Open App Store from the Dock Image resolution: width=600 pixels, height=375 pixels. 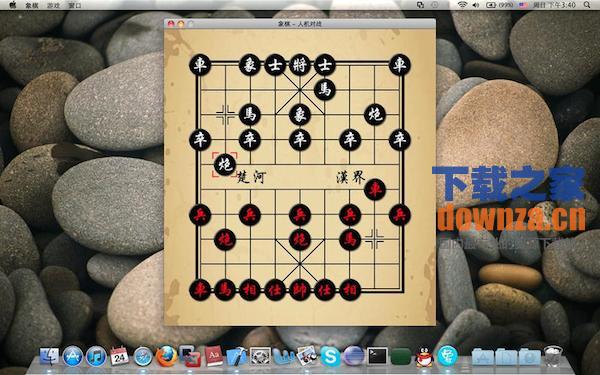click(x=73, y=356)
